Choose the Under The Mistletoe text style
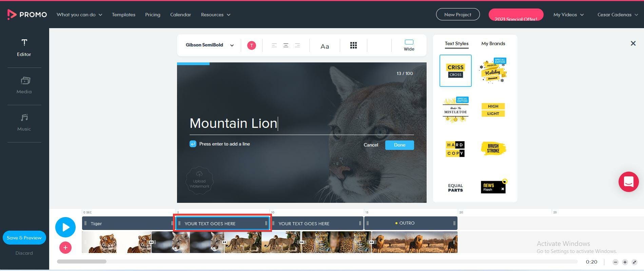Viewport: 644px width, 271px height. click(455, 110)
